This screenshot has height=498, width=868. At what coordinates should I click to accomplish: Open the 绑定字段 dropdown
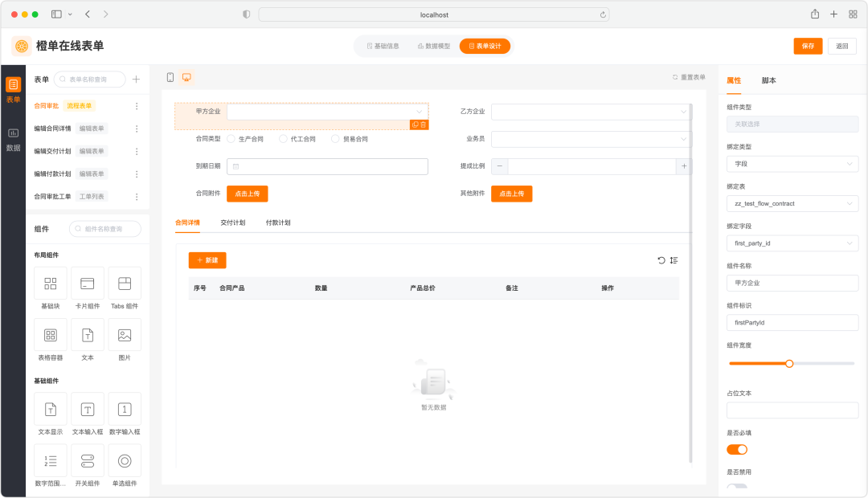[x=792, y=243]
